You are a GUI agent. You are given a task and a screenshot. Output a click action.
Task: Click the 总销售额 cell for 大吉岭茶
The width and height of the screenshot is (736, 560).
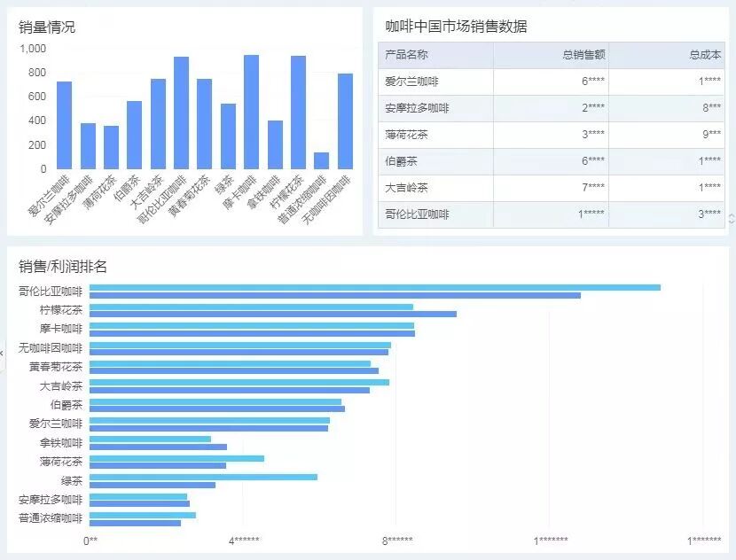[551, 188]
